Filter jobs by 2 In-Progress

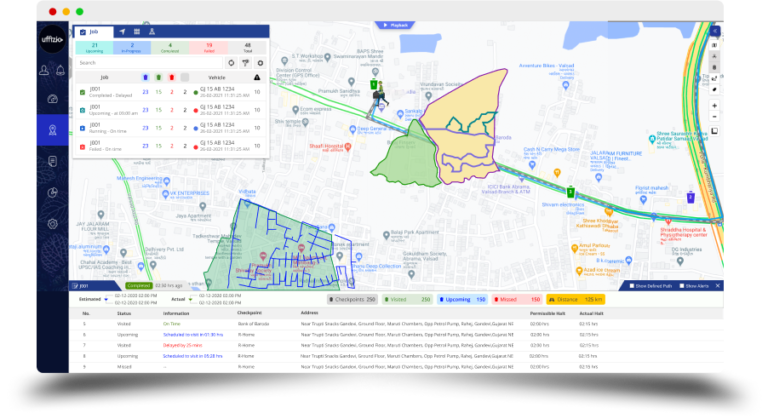(x=132, y=48)
